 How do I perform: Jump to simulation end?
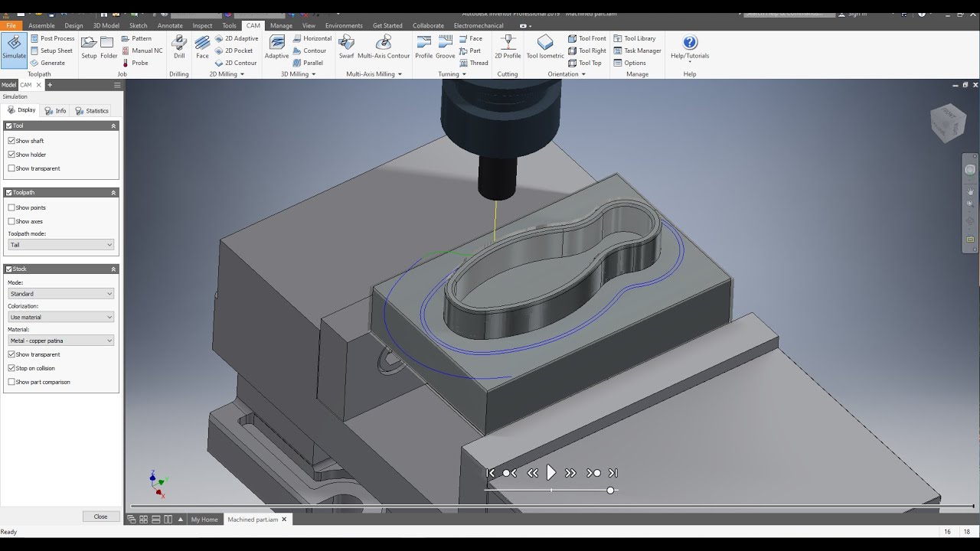(x=612, y=473)
